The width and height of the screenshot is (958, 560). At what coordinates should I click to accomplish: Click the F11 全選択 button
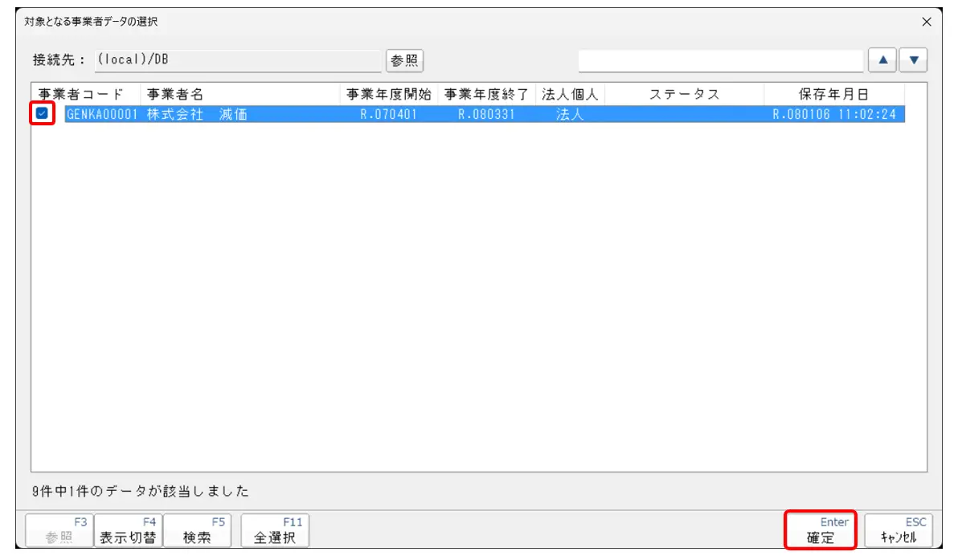[275, 531]
